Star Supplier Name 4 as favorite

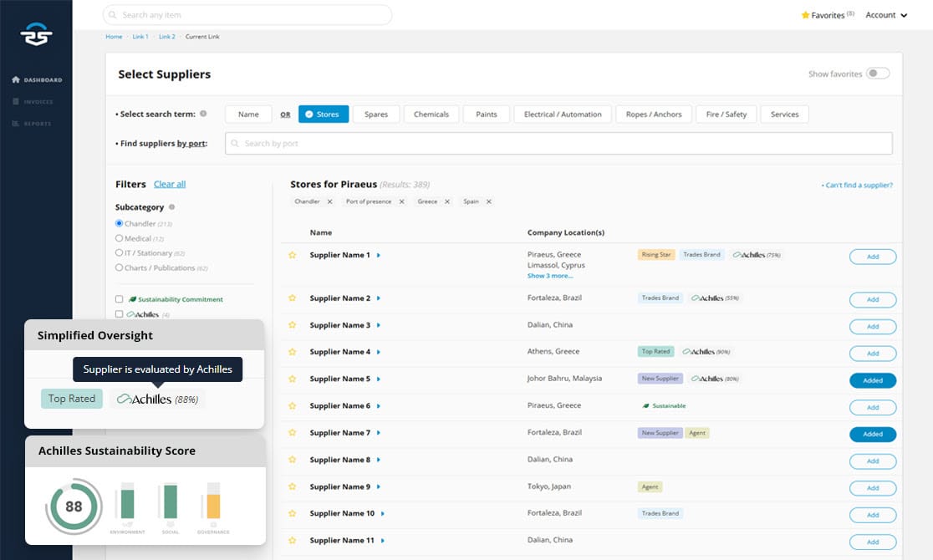292,352
